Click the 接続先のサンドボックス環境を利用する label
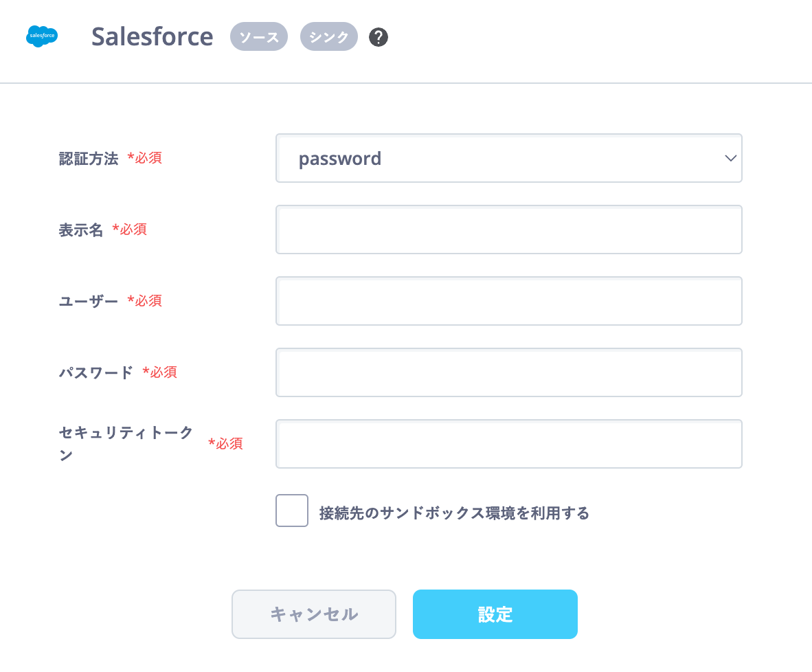The height and width of the screenshot is (672, 812). (x=454, y=513)
